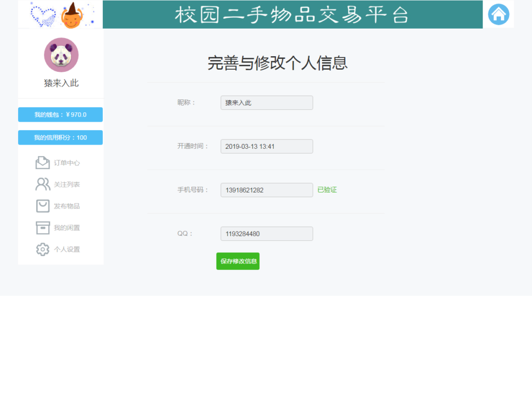This screenshot has height=400, width=532.
Task: Click the fox logo in top left corner
Action: (x=72, y=14)
